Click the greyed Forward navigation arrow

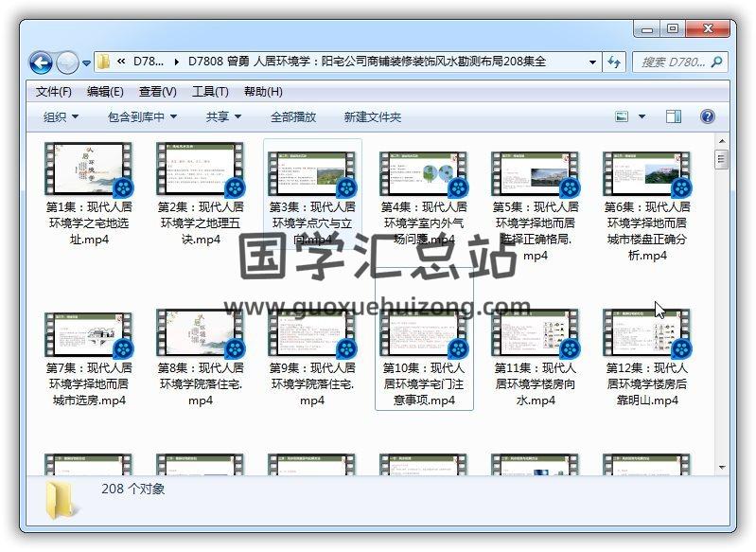(67, 62)
